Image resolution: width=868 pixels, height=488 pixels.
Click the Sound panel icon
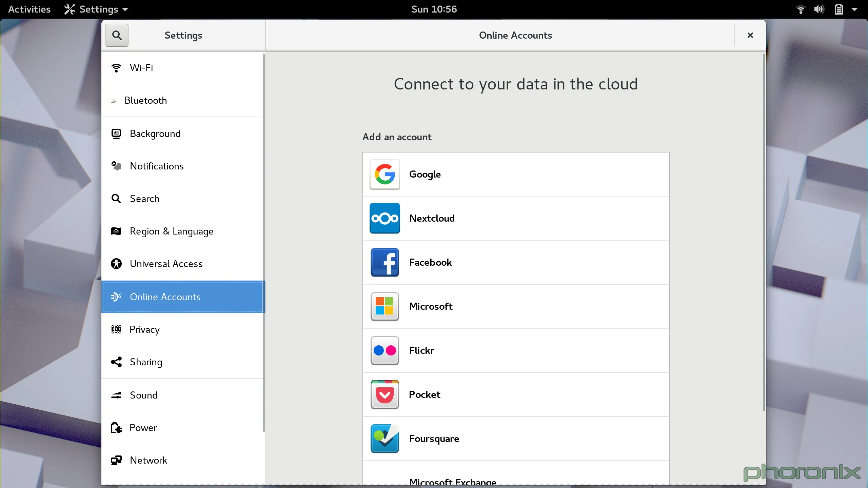(116, 395)
